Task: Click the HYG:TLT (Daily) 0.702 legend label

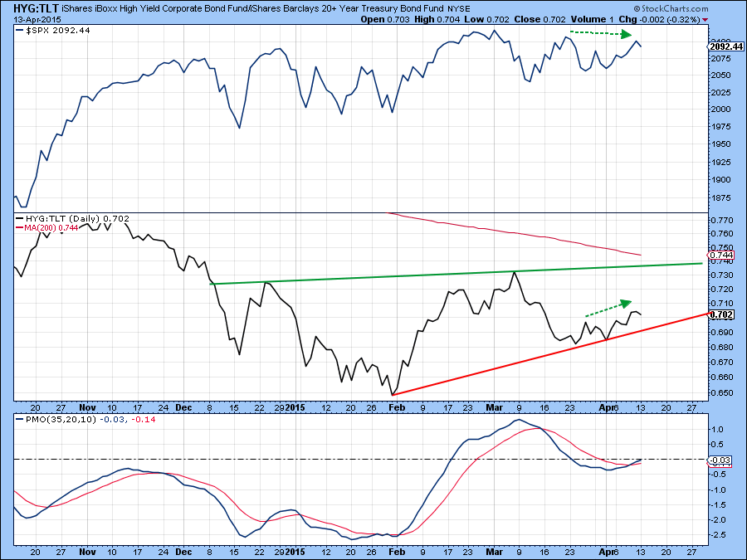Action: [72, 218]
